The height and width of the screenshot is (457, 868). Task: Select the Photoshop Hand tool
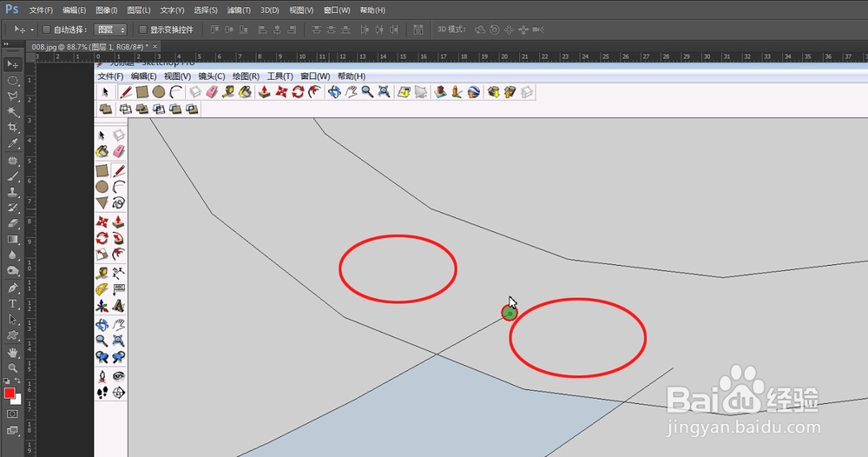[13, 352]
